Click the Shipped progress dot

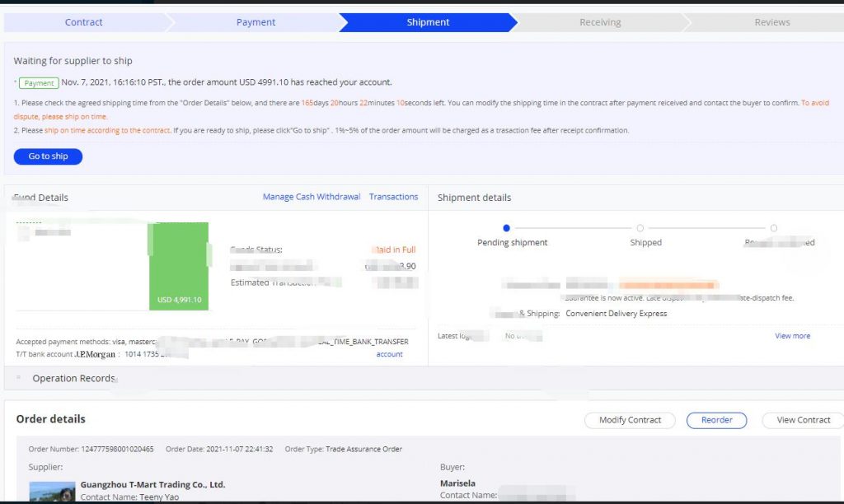click(640, 228)
